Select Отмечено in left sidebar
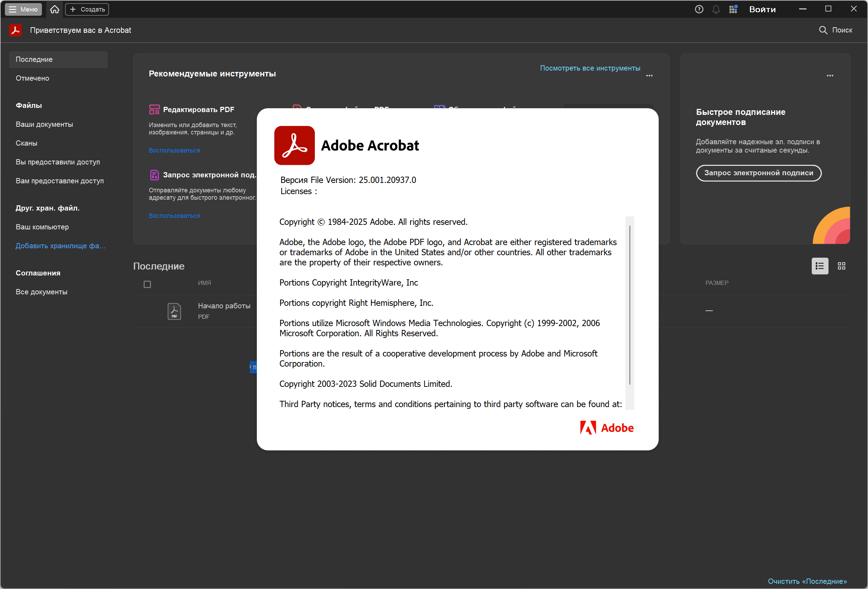This screenshot has height=589, width=868. tap(32, 79)
